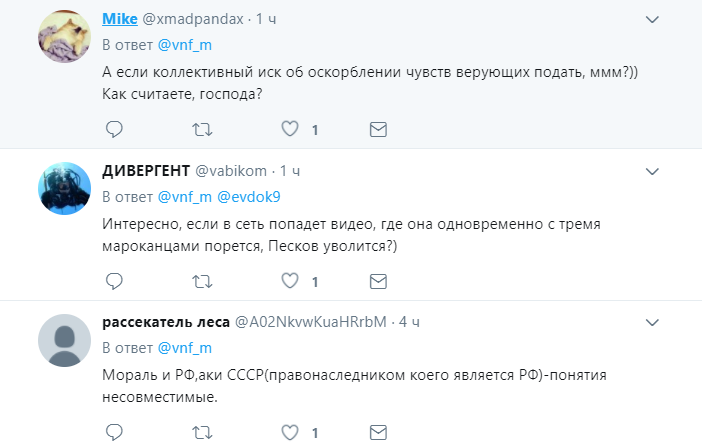Retweet рассекатель леса's tweet
The height and width of the screenshot is (445, 702).
pos(202,433)
